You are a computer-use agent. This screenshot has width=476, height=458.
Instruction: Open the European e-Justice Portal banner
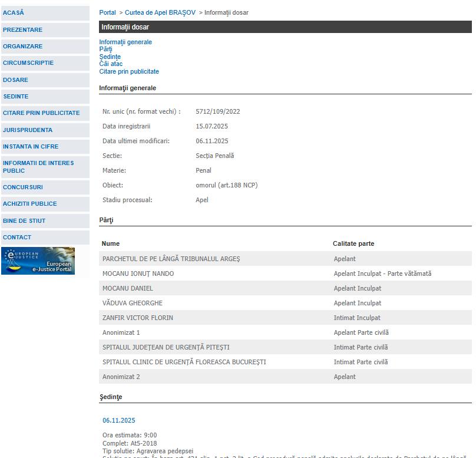click(38, 261)
